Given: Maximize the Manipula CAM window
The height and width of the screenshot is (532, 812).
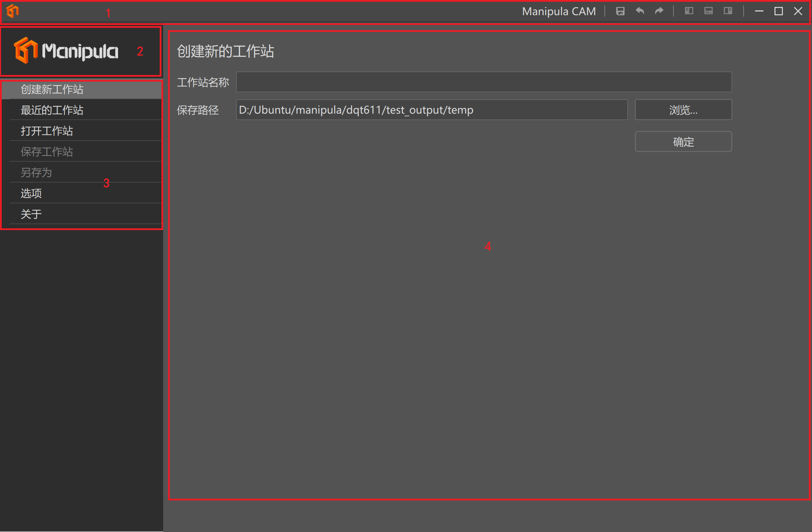Looking at the screenshot, I should pyautogui.click(x=778, y=11).
